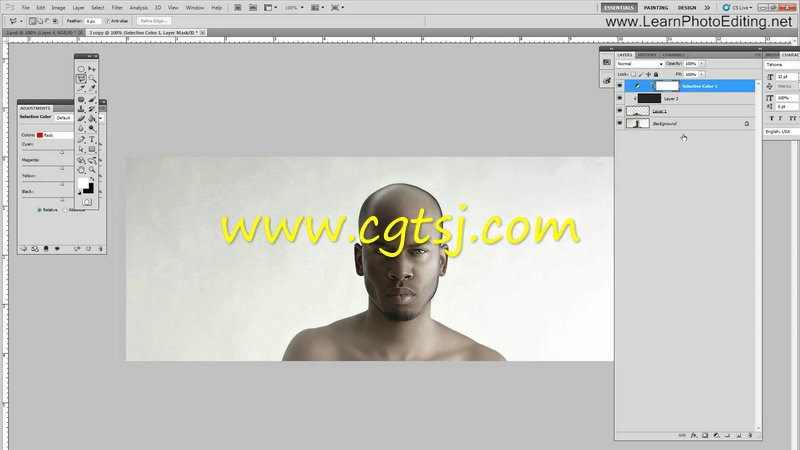Click the Refine Edge button
800x450 pixels.
(x=153, y=21)
